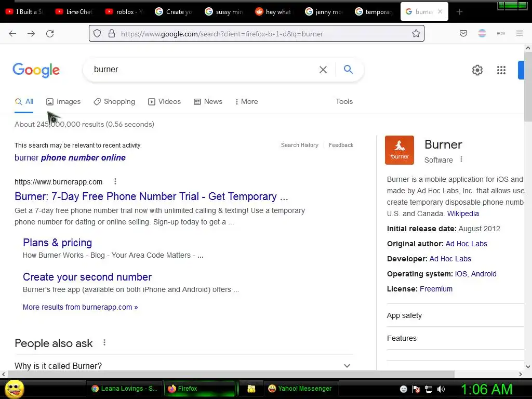
Task: Switch to the News search tab
Action: tap(208, 101)
